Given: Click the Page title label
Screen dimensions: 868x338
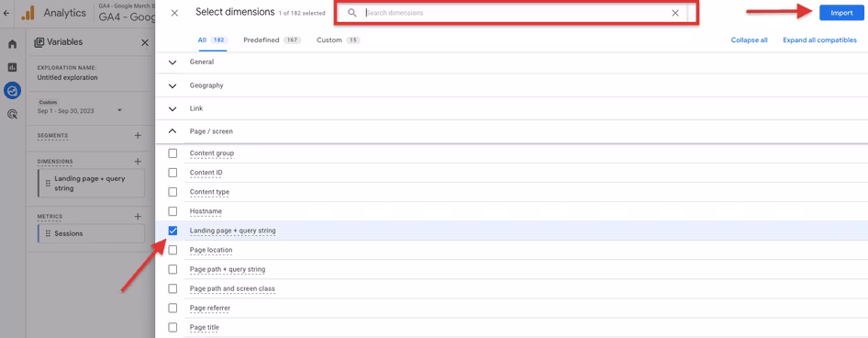Looking at the screenshot, I should pos(205,328).
